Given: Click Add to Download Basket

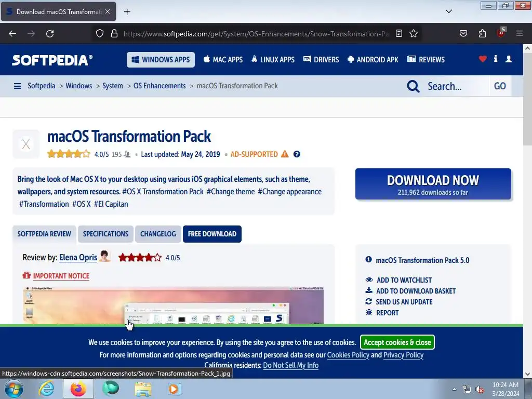Looking at the screenshot, I should click(x=416, y=291).
